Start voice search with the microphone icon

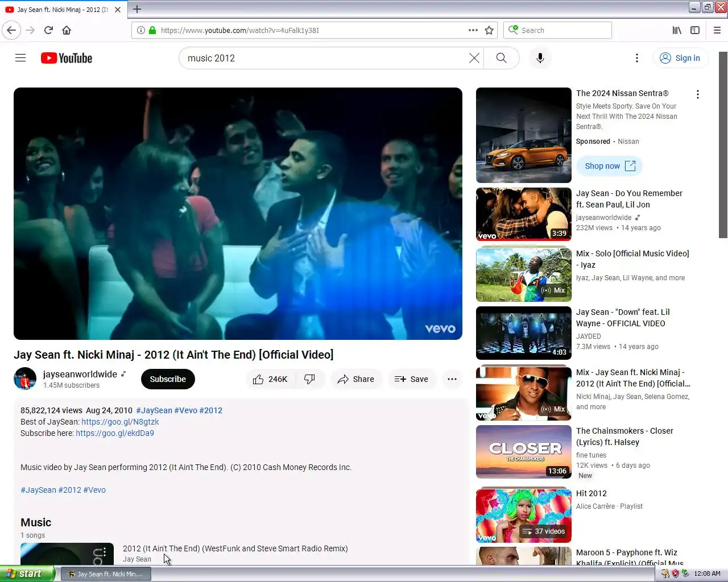click(540, 58)
